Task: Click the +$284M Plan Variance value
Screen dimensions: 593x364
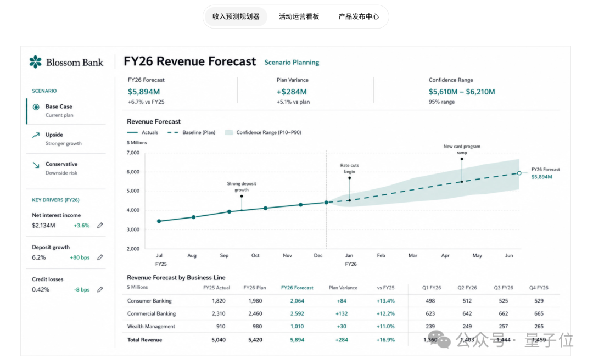Action: (x=292, y=92)
